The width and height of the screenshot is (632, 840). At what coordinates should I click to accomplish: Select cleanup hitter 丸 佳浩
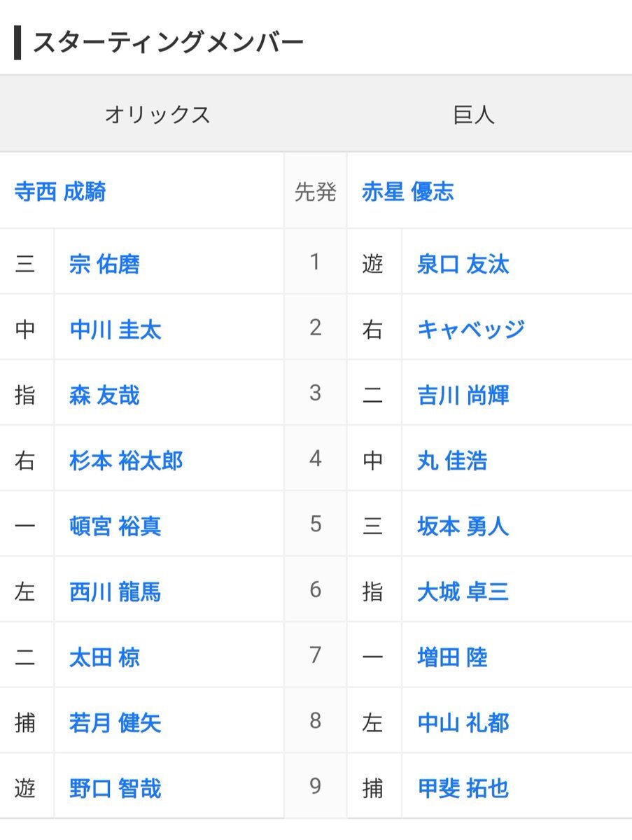(x=452, y=461)
